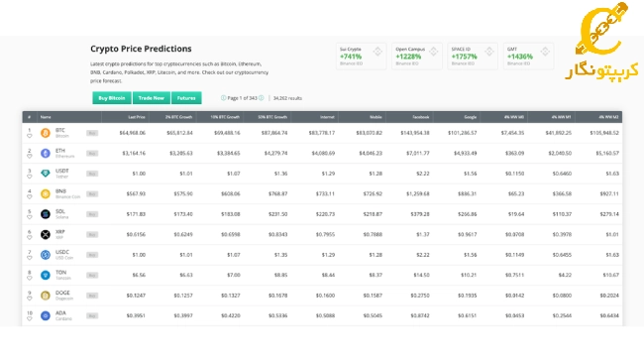Click the Solana SOL coin icon

point(46,214)
